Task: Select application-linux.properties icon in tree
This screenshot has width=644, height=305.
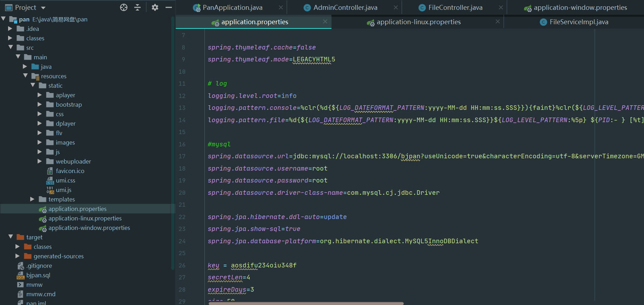Action: click(x=43, y=219)
